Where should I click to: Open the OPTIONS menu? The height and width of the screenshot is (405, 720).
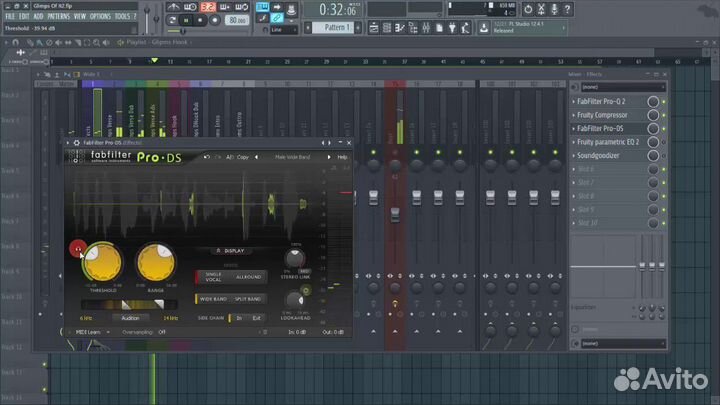(101, 16)
